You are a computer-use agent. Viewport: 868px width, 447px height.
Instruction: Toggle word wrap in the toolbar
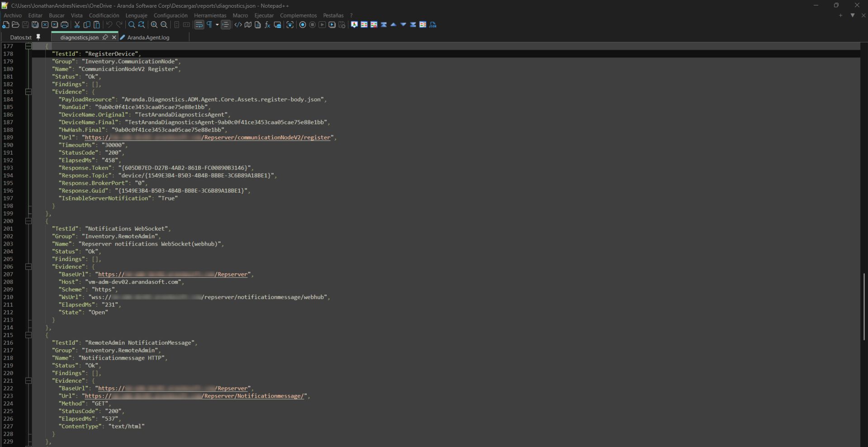coord(199,25)
